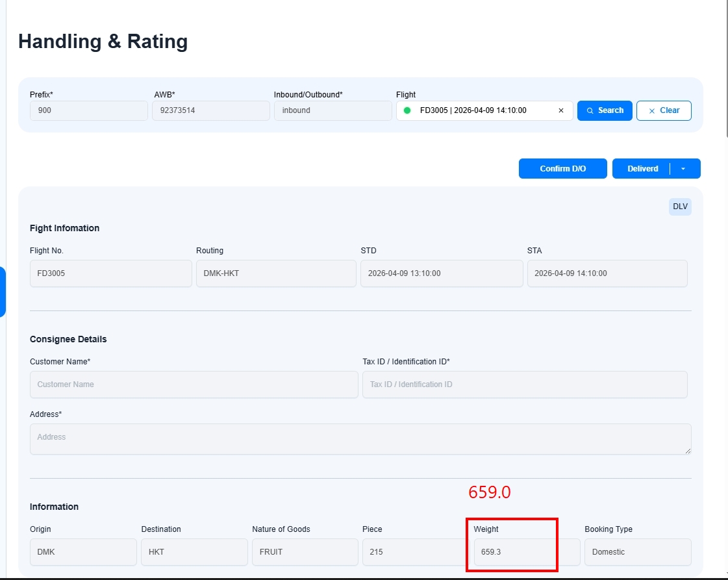Screen dimensions: 728x580
Task: Click the Inbound/Outbound field
Action: point(333,110)
